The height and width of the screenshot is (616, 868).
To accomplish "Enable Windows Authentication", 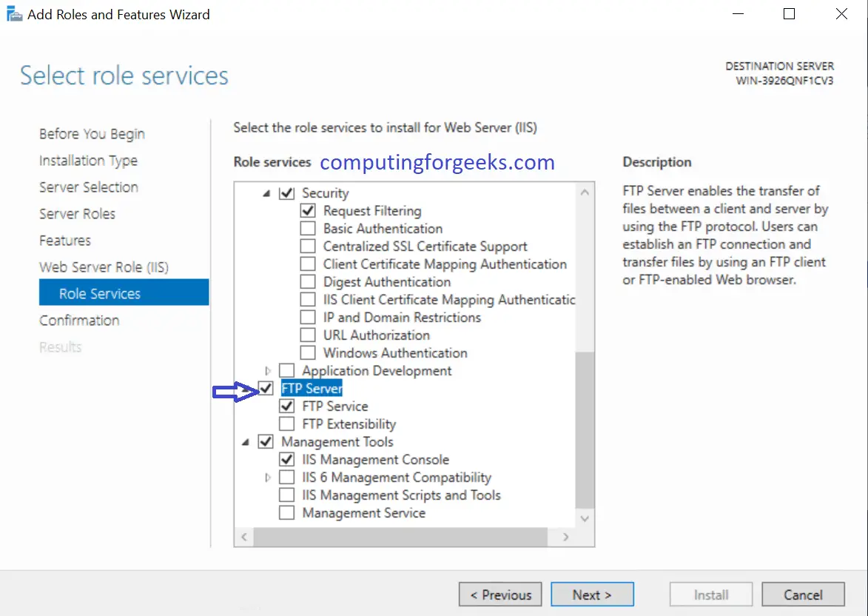I will [x=308, y=352].
